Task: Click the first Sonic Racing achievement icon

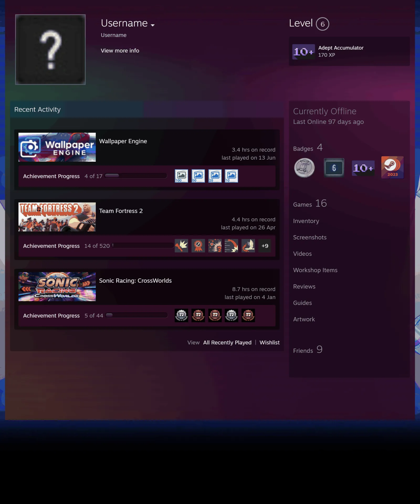Action: [181, 315]
